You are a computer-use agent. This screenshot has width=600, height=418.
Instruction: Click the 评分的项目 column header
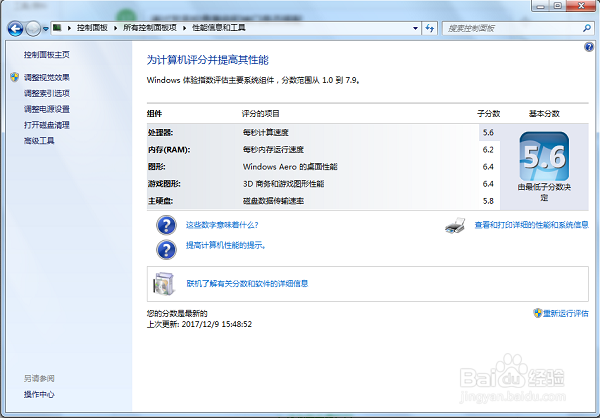(261, 114)
